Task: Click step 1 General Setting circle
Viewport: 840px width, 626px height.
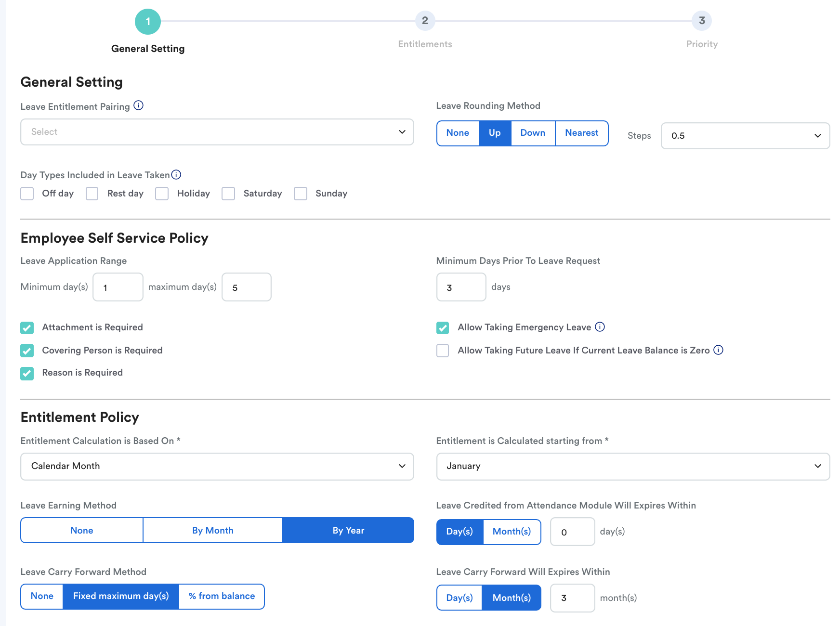Action: point(148,22)
